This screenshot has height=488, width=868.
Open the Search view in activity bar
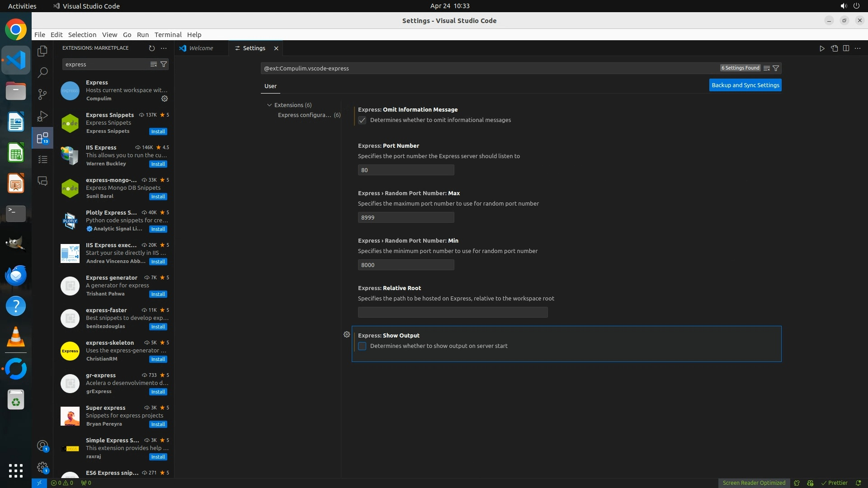42,72
